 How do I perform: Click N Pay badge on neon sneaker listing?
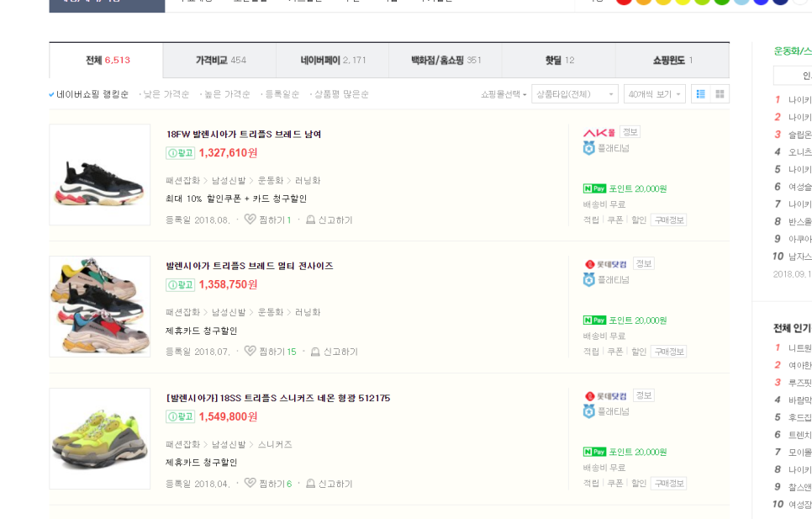[x=594, y=452]
